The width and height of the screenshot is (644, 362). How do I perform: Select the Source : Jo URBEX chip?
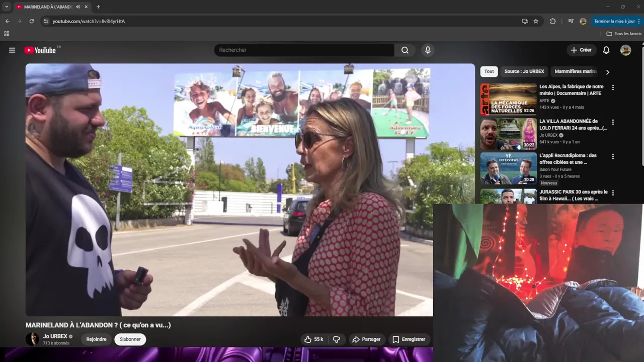(x=524, y=71)
